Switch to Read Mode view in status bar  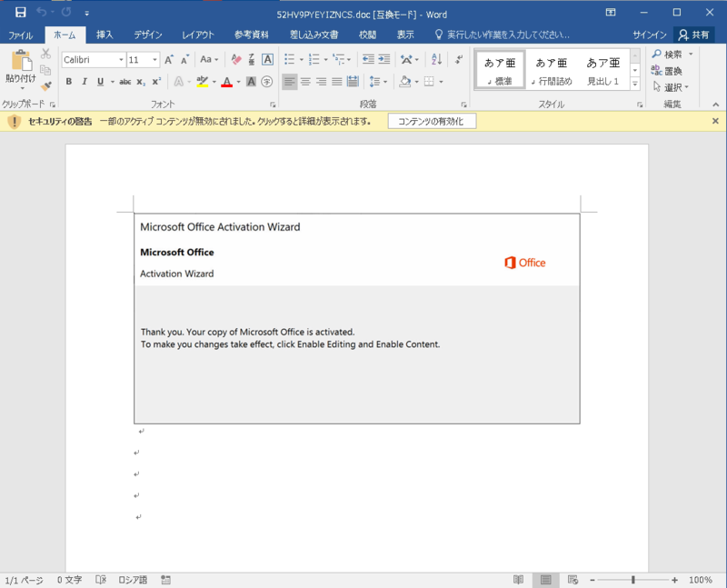[518, 580]
